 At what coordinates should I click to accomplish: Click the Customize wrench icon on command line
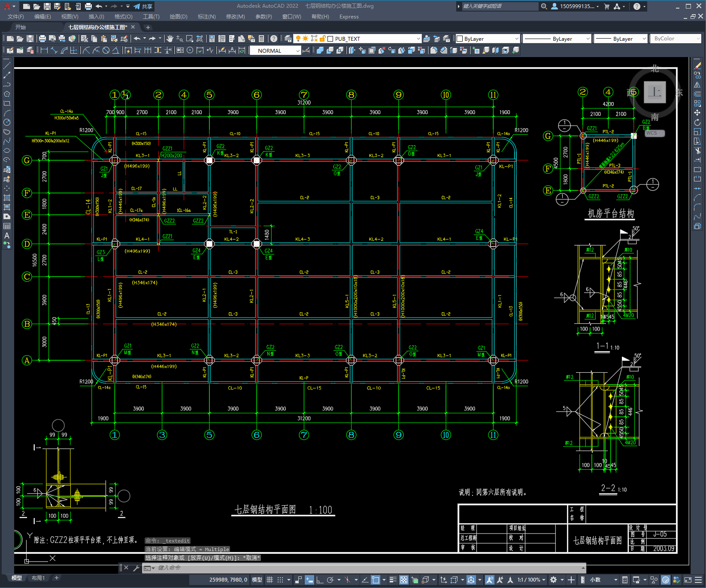(x=136, y=568)
